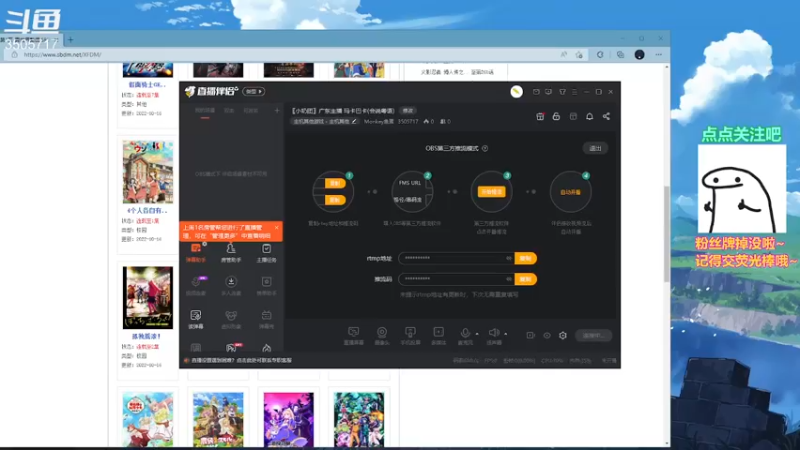
Task: Open the streamer tasks tool with checkmark icon
Action: (x=266, y=253)
